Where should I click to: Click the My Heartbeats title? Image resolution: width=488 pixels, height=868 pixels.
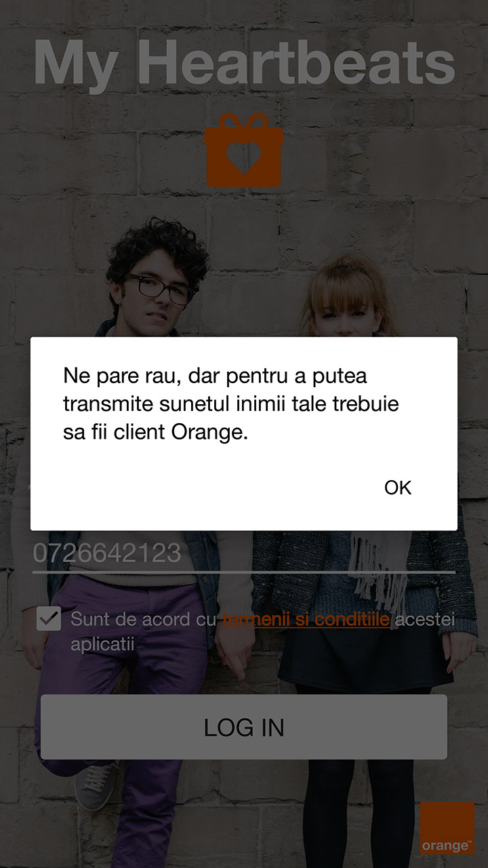point(244,62)
